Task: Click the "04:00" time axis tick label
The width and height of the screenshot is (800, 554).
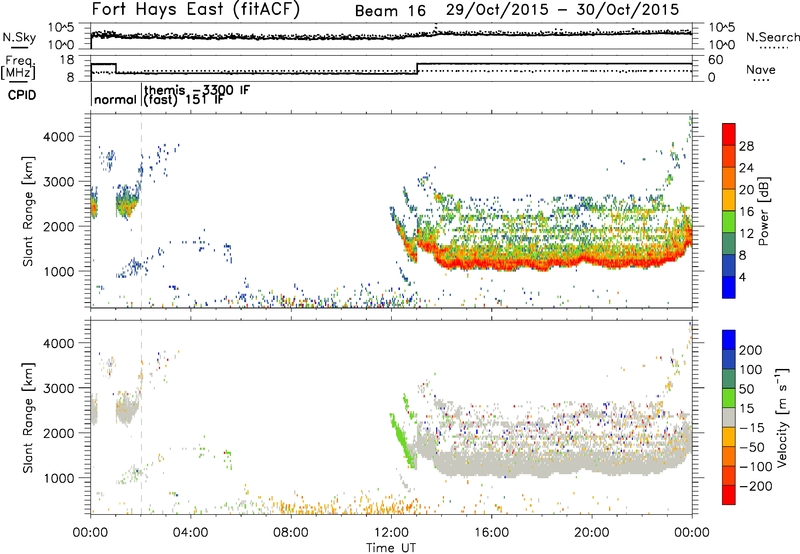Action: pos(191,533)
